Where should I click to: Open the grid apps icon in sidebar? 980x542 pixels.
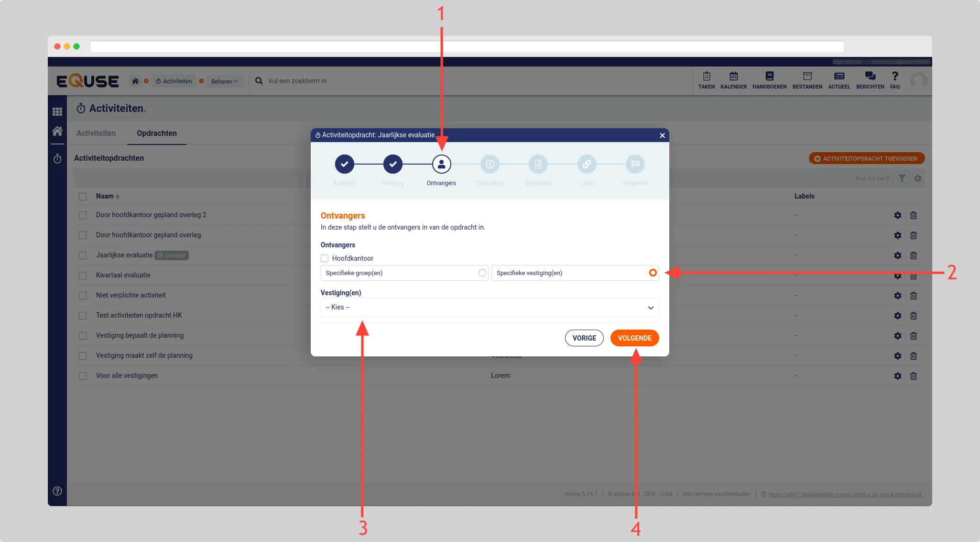[57, 111]
